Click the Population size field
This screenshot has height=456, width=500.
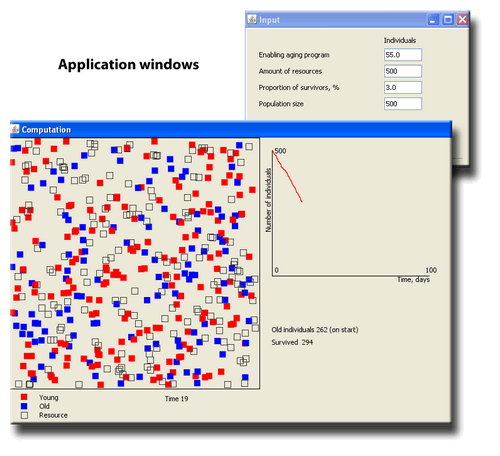pos(403,104)
